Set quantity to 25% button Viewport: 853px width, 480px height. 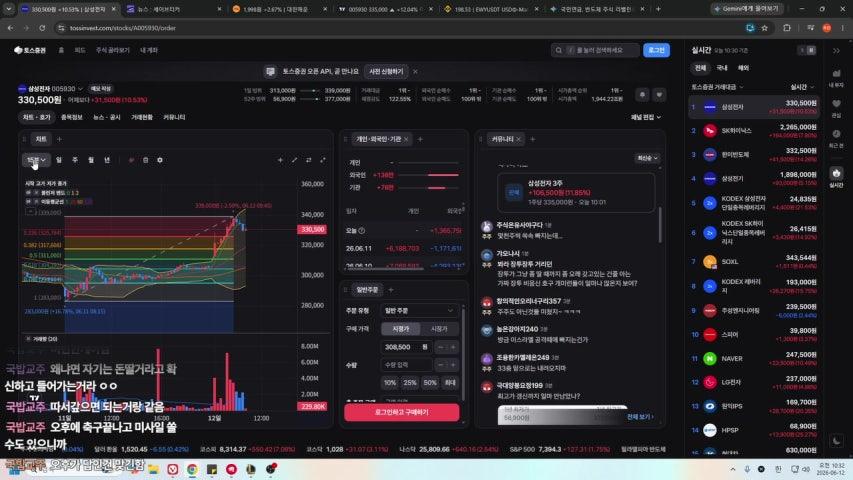(410, 383)
